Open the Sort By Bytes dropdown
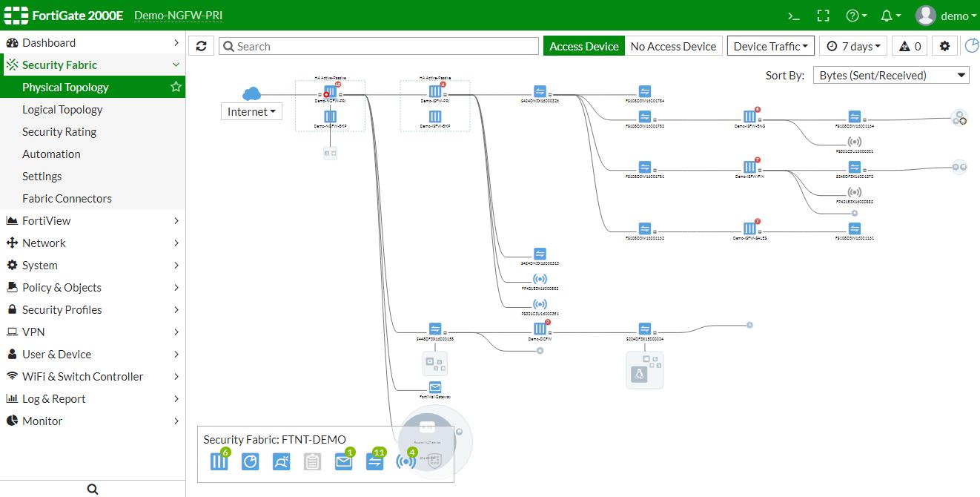 point(891,75)
